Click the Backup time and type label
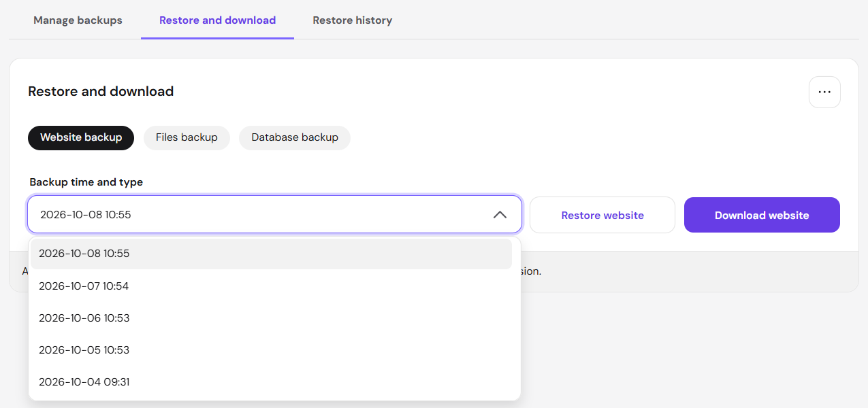 click(86, 182)
